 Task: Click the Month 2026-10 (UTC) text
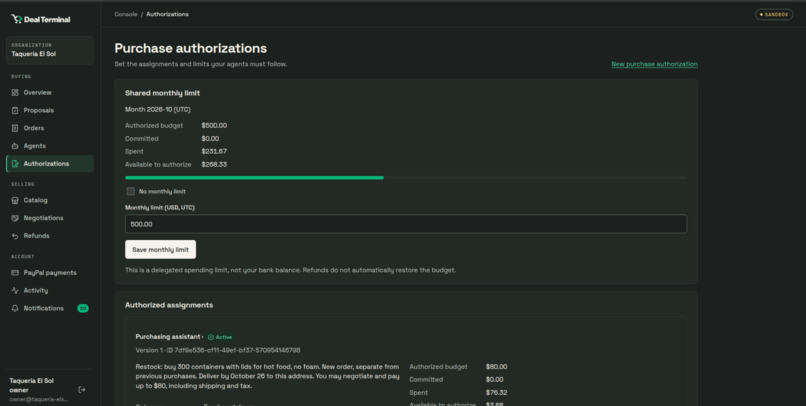pos(158,109)
